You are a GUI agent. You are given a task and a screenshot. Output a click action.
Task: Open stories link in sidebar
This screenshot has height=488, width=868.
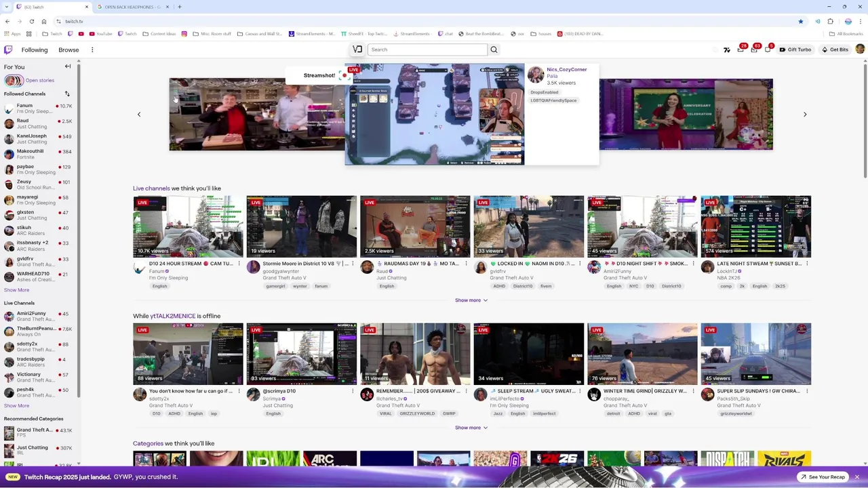click(40, 81)
